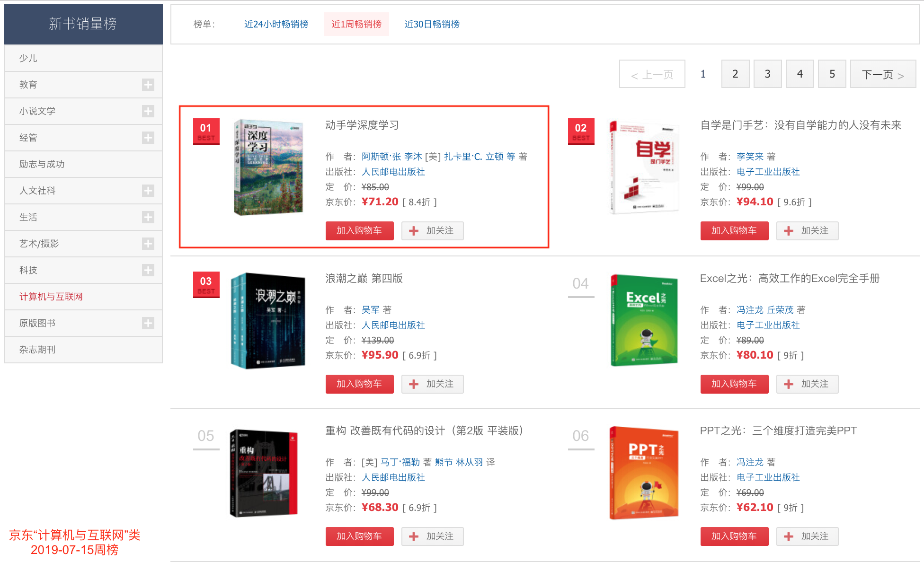Open publisher link 人民邮电出版社 for 浪潮之巅

click(x=393, y=325)
